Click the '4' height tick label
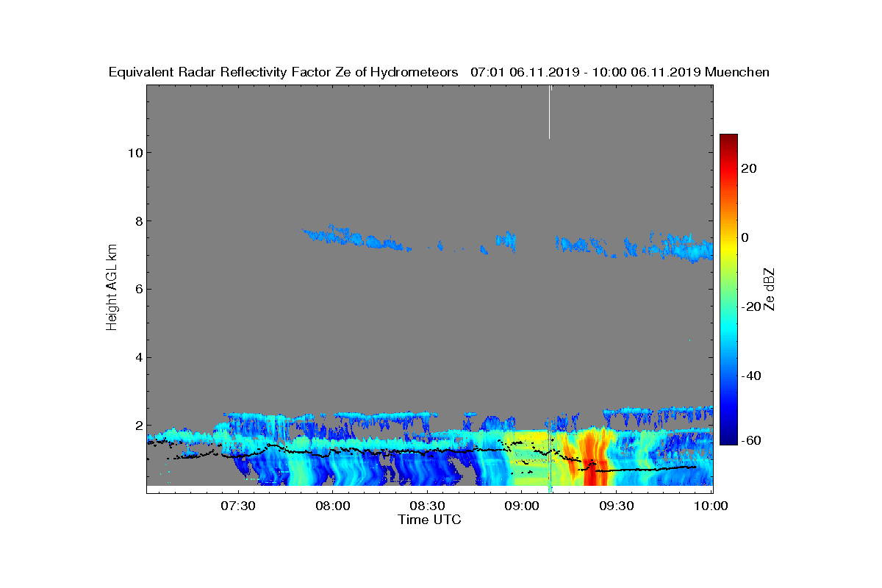This screenshot has width=882, height=588. [x=137, y=358]
